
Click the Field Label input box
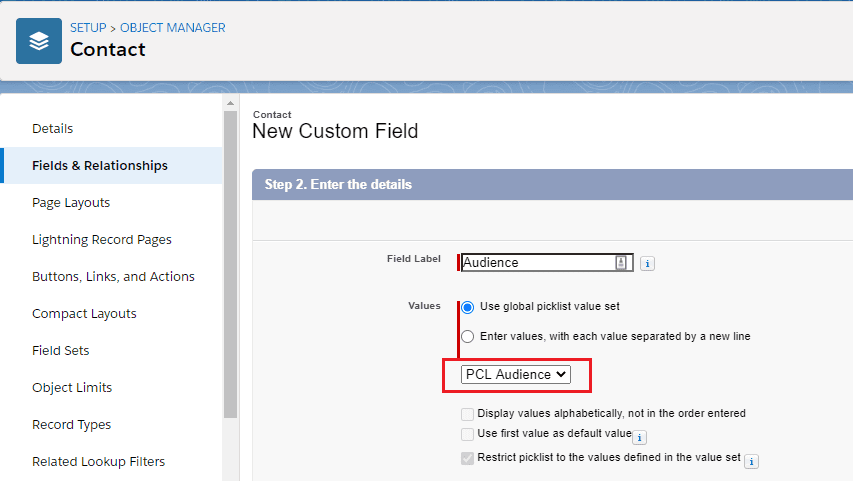coord(538,263)
